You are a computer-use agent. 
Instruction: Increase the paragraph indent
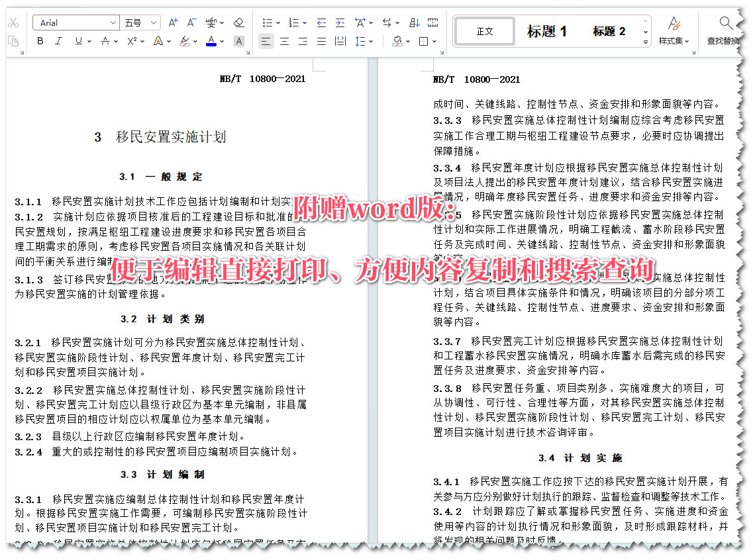[340, 23]
